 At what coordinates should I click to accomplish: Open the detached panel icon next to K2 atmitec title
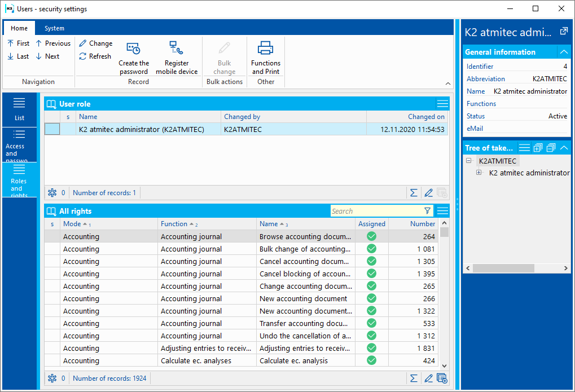tap(563, 32)
